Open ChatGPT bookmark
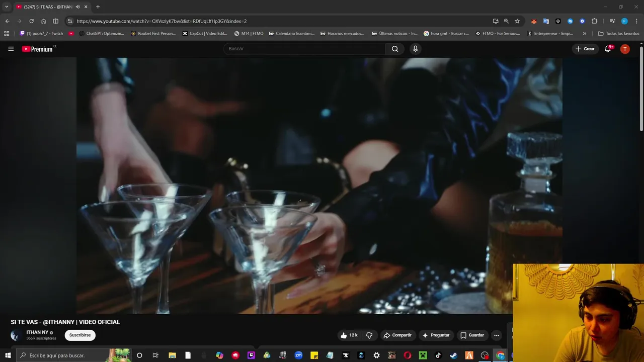644x362 pixels. click(102, 34)
